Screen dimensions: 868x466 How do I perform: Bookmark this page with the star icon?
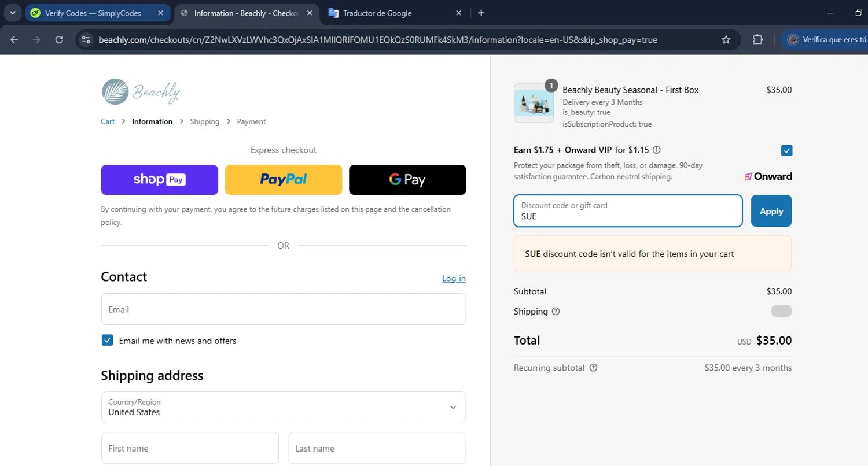click(726, 40)
